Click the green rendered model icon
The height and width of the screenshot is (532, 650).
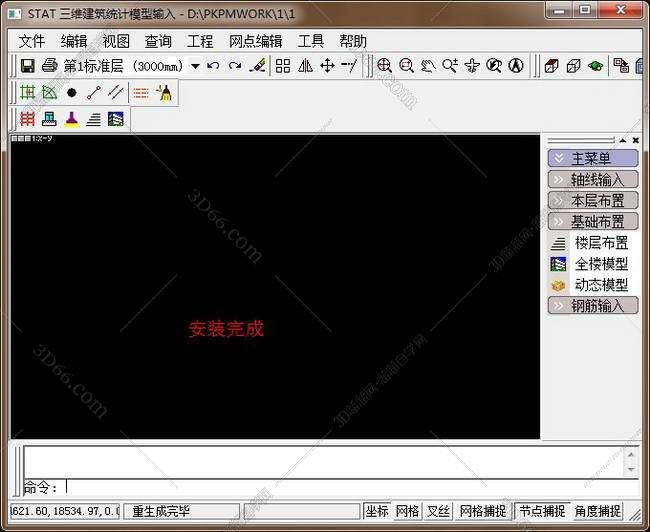595,66
